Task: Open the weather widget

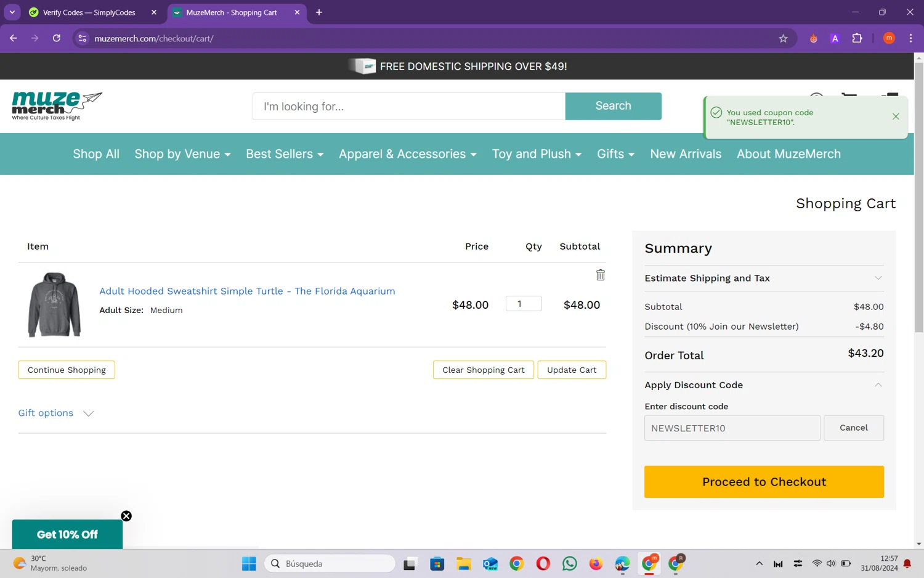Action: tap(51, 563)
